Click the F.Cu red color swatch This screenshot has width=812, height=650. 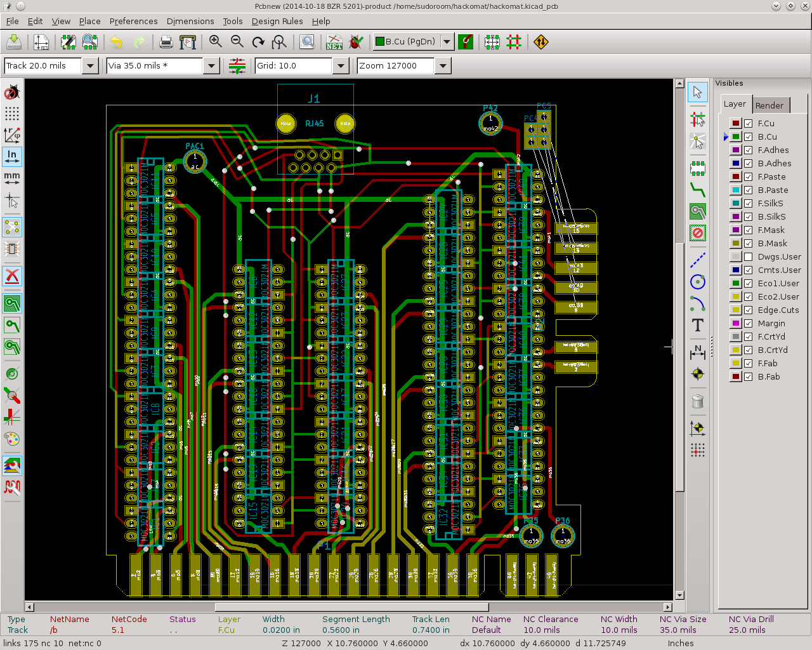735,123
